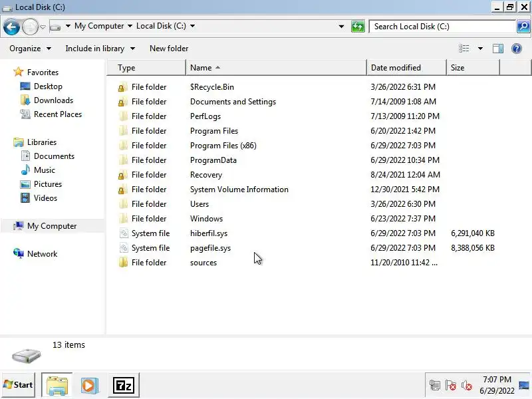The width and height of the screenshot is (532, 399).
Task: Select Program Files (x86) folder name
Action: [223, 145]
